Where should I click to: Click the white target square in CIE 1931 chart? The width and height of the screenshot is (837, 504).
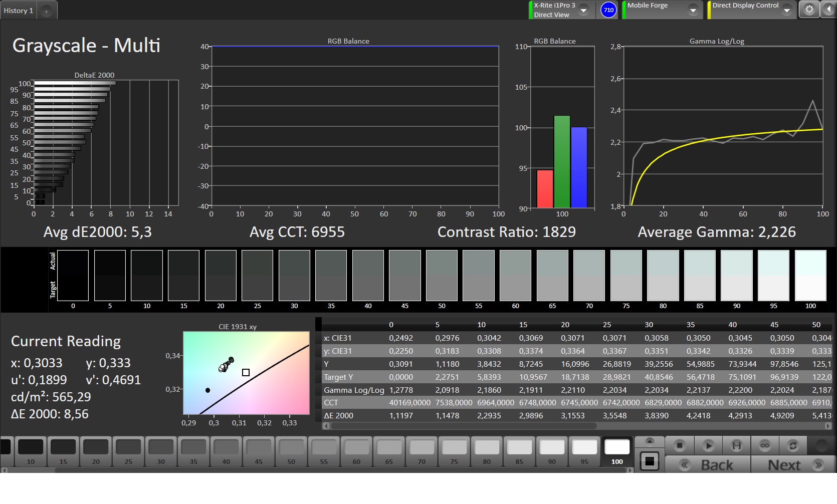(246, 372)
